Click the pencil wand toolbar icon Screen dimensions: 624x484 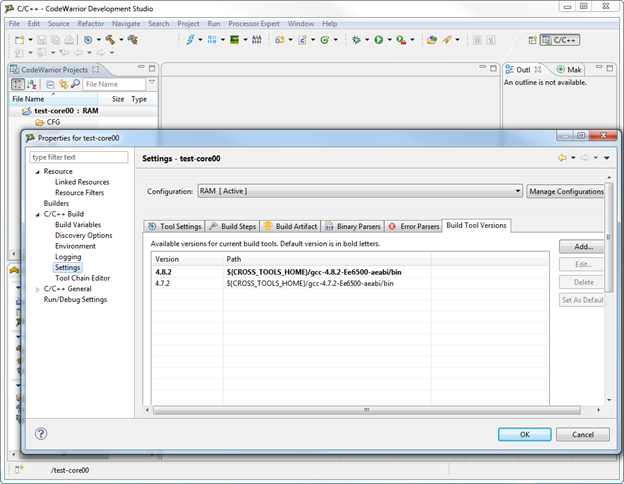tap(447, 40)
